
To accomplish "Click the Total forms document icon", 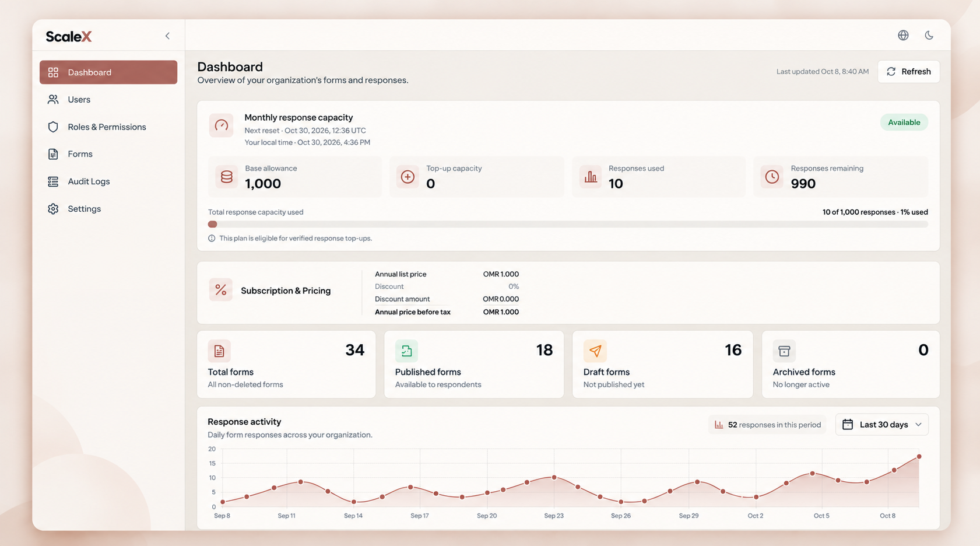I will coord(219,351).
